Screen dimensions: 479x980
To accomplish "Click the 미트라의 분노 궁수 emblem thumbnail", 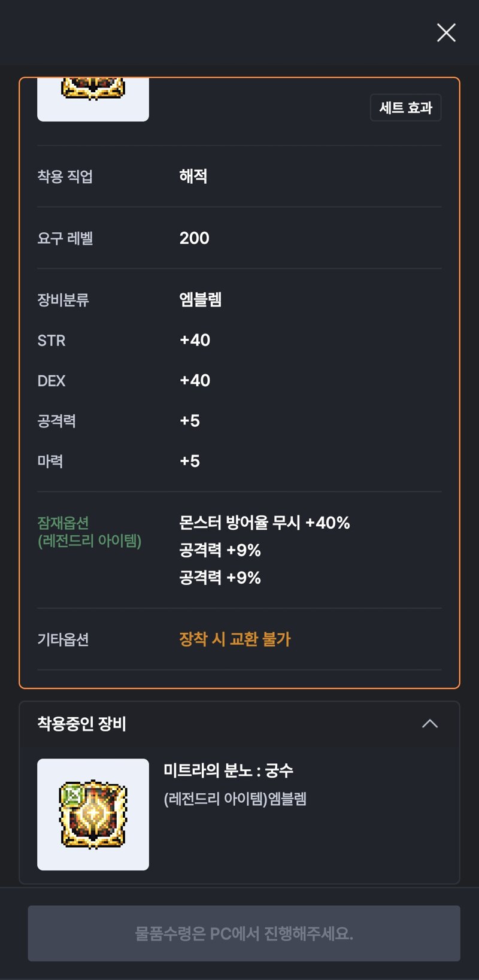I will (93, 814).
